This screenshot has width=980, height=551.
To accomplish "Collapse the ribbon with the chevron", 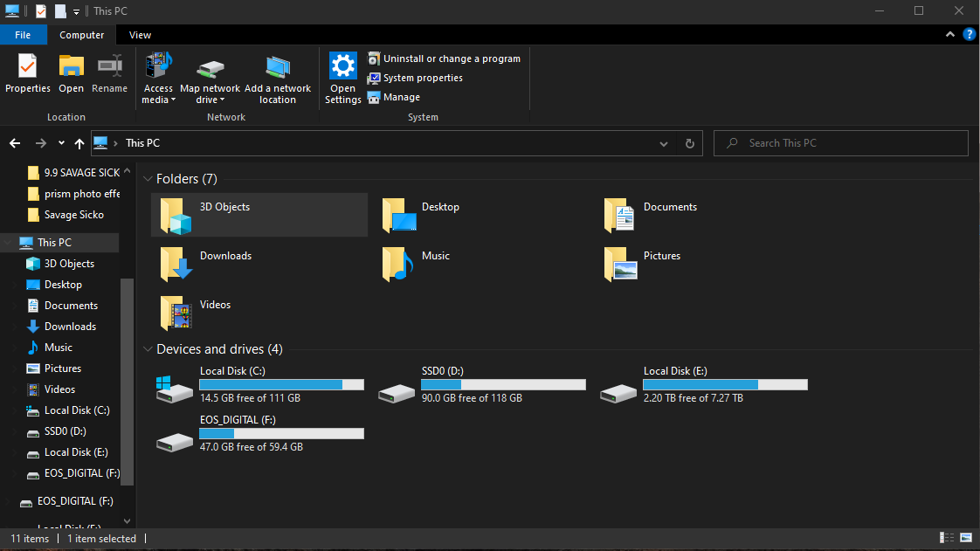I will pyautogui.click(x=949, y=35).
